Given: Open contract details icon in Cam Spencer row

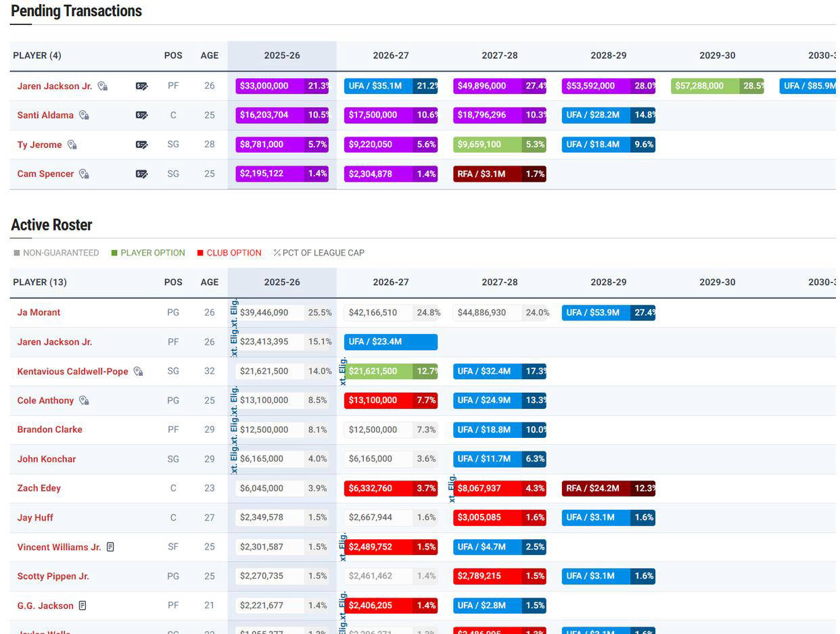Looking at the screenshot, I should [x=141, y=174].
